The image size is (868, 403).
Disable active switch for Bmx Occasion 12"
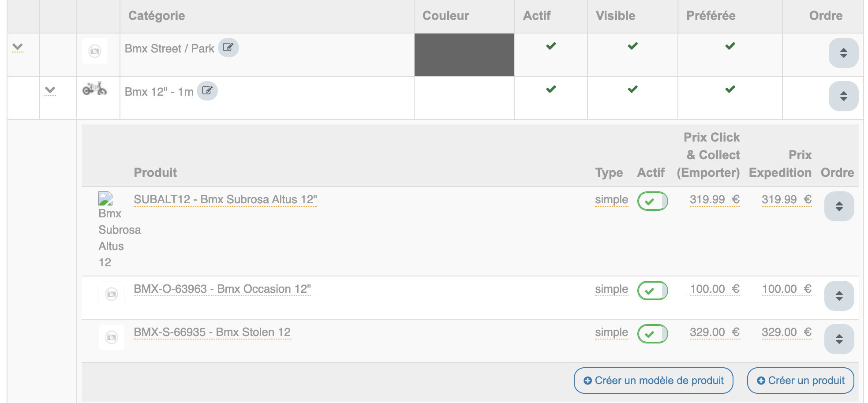tap(652, 291)
